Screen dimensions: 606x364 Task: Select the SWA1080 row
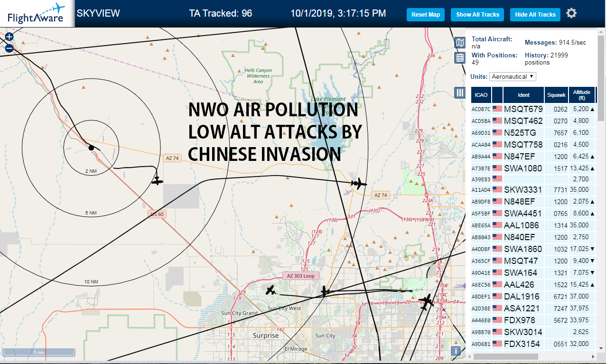(533, 168)
